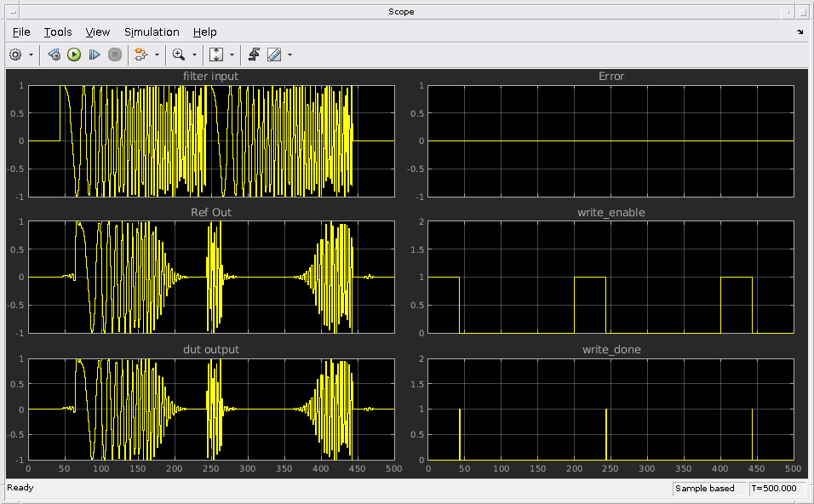Expand dropdown arrow next to gear icon
The height and width of the screenshot is (504, 814).
[x=32, y=54]
